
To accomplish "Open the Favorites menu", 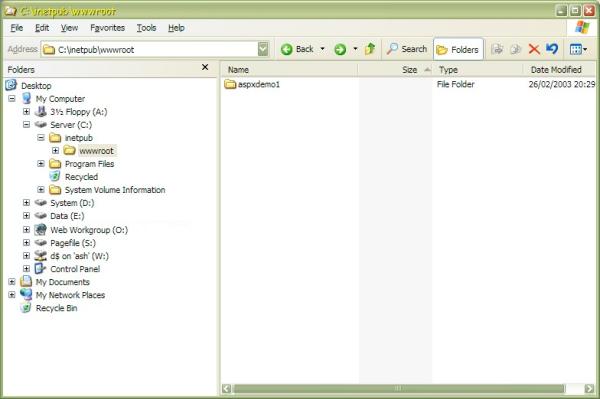I will [108, 28].
